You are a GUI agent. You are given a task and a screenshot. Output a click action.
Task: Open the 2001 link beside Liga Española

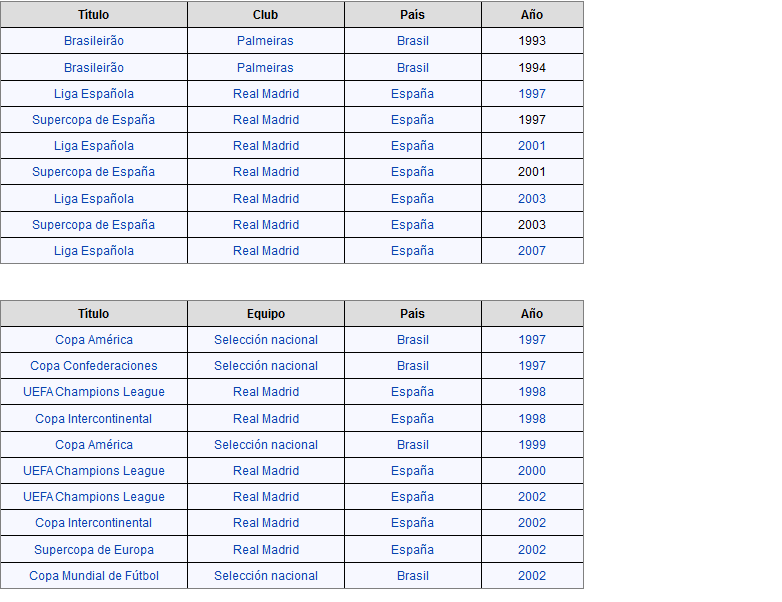pos(532,146)
